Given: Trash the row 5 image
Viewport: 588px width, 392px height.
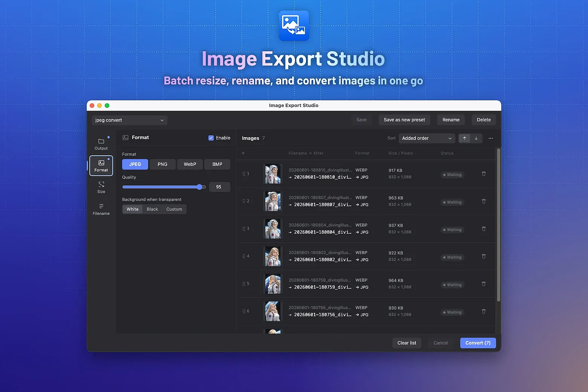Looking at the screenshot, I should coord(484,284).
